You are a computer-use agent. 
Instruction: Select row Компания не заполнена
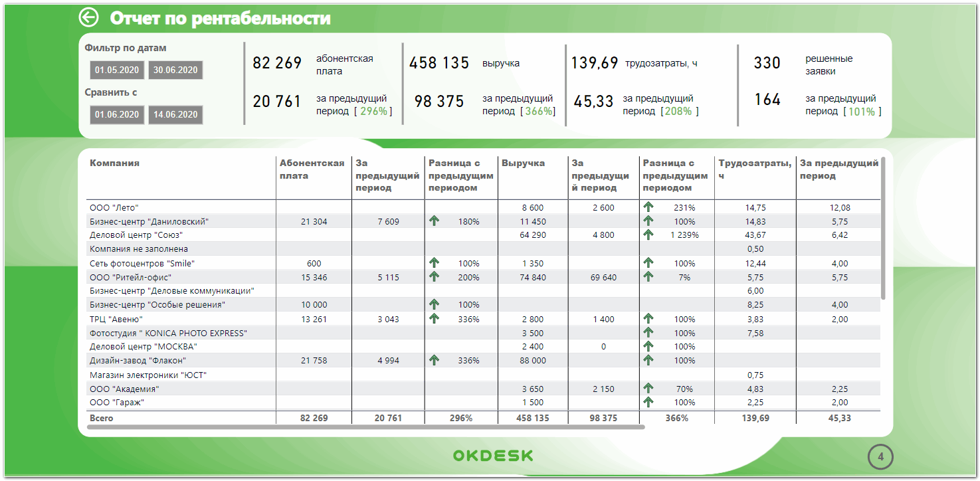pos(483,249)
